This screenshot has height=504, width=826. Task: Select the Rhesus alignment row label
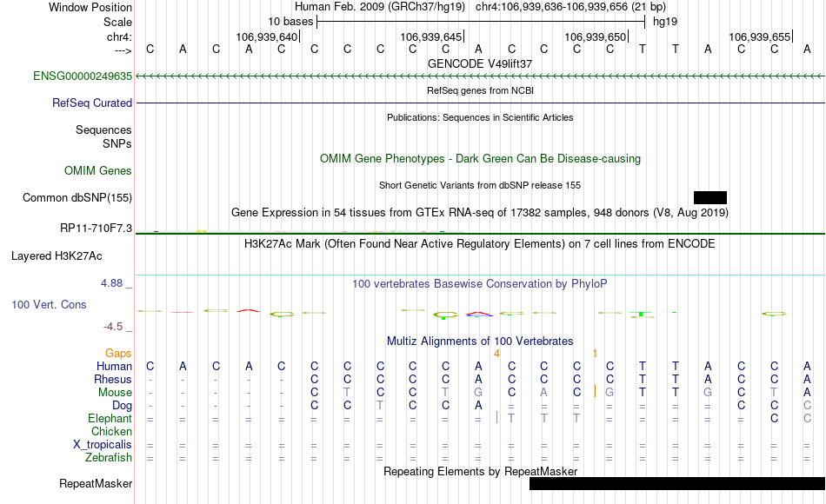(x=113, y=379)
